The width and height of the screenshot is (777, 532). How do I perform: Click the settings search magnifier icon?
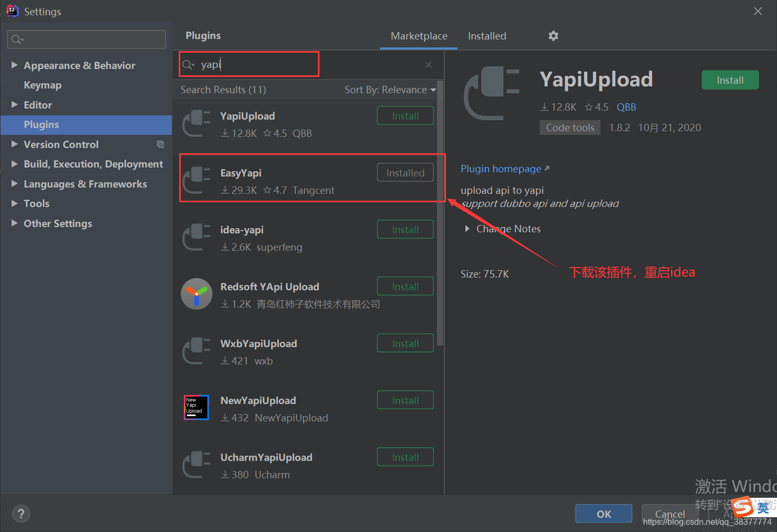tap(17, 40)
